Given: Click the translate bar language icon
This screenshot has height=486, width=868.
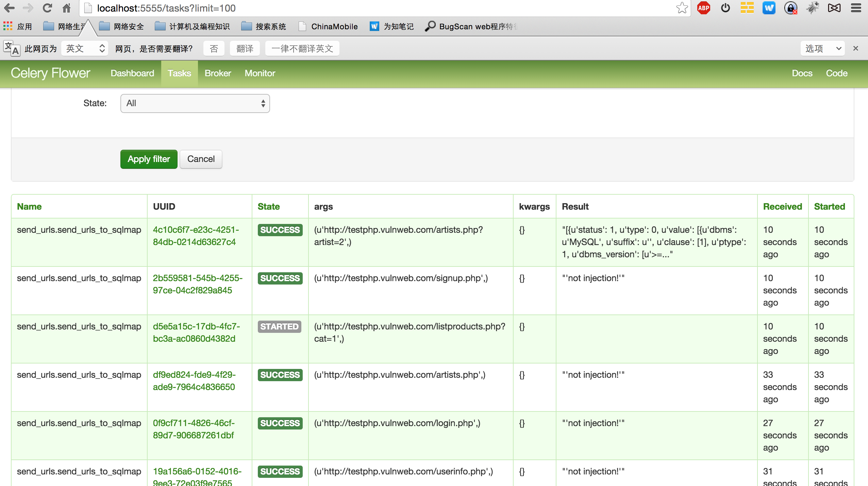Looking at the screenshot, I should click(12, 48).
